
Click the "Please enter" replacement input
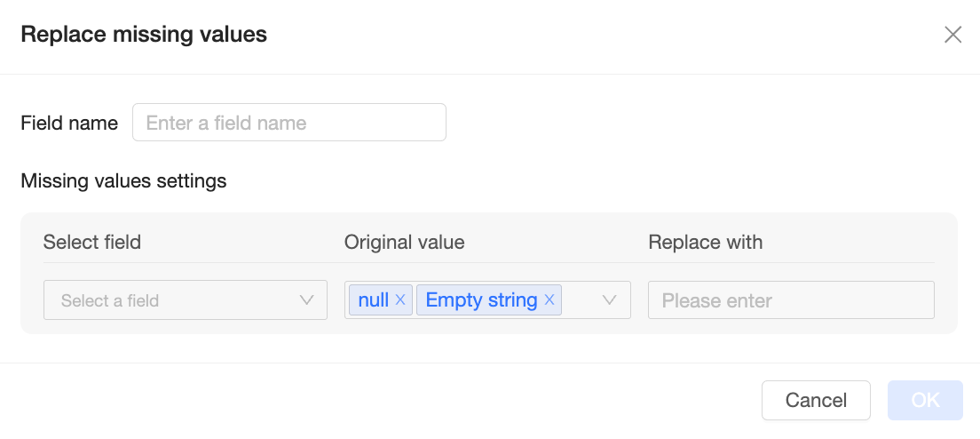[791, 300]
